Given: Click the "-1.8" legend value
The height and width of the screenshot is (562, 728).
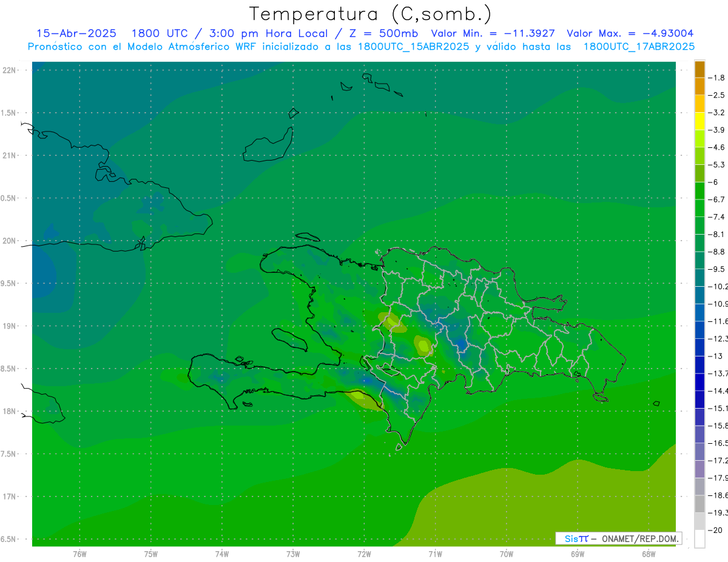Looking at the screenshot, I should 716,78.
